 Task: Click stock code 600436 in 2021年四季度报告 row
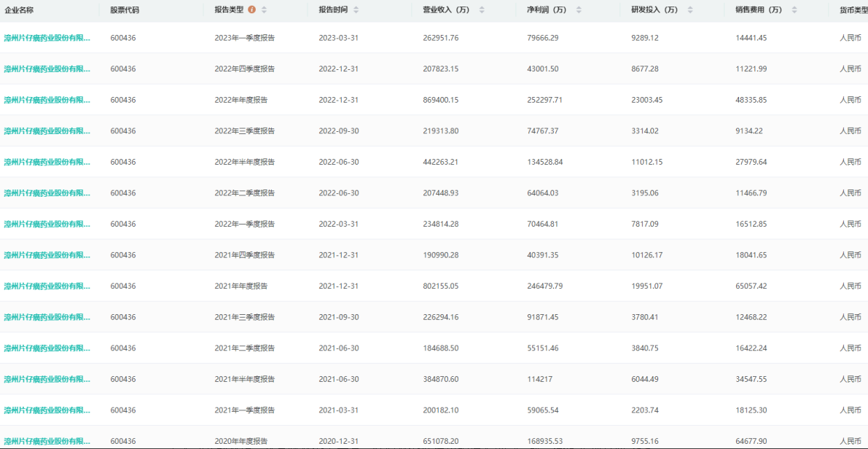tap(123, 255)
